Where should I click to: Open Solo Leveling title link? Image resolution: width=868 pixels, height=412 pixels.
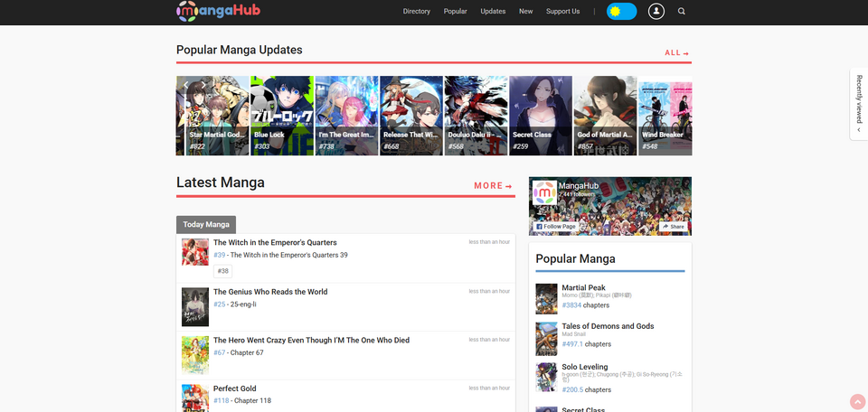tap(585, 367)
